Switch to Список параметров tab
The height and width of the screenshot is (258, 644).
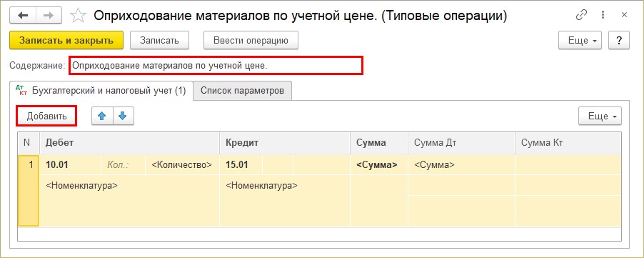click(x=242, y=91)
